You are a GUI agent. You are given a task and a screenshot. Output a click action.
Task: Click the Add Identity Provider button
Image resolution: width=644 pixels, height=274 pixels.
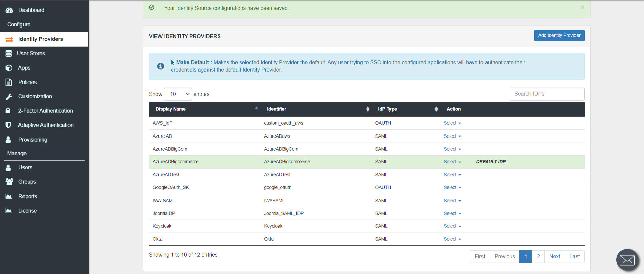pos(559,35)
